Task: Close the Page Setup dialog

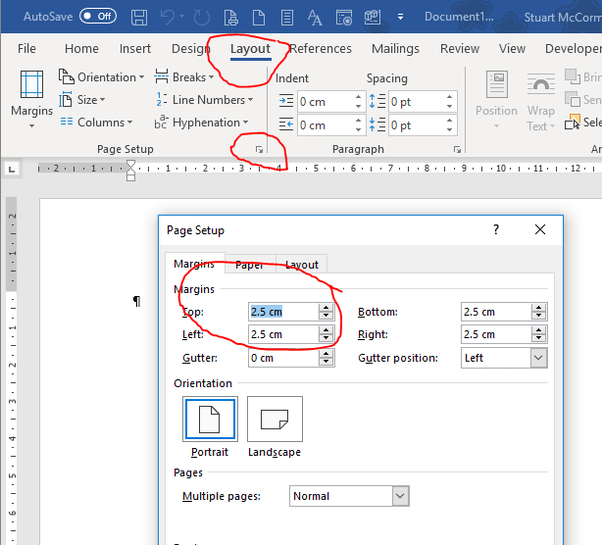Action: pos(540,230)
